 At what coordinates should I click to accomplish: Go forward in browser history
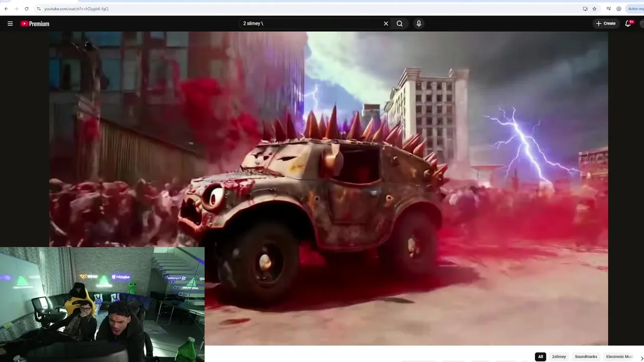(x=16, y=9)
